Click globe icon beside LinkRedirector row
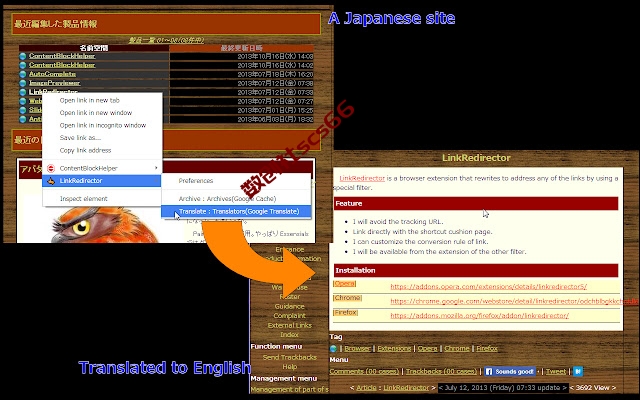The width and height of the screenshot is (640, 400). click(23, 92)
